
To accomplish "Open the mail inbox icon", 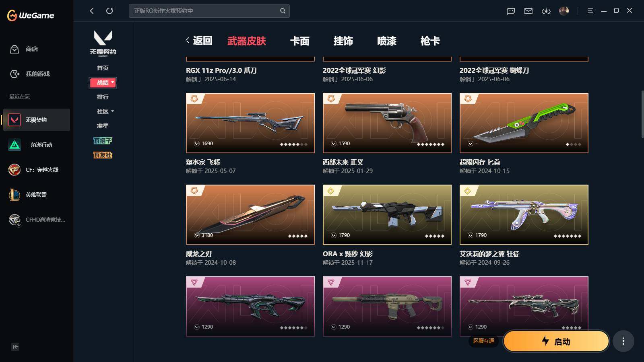I will [528, 11].
